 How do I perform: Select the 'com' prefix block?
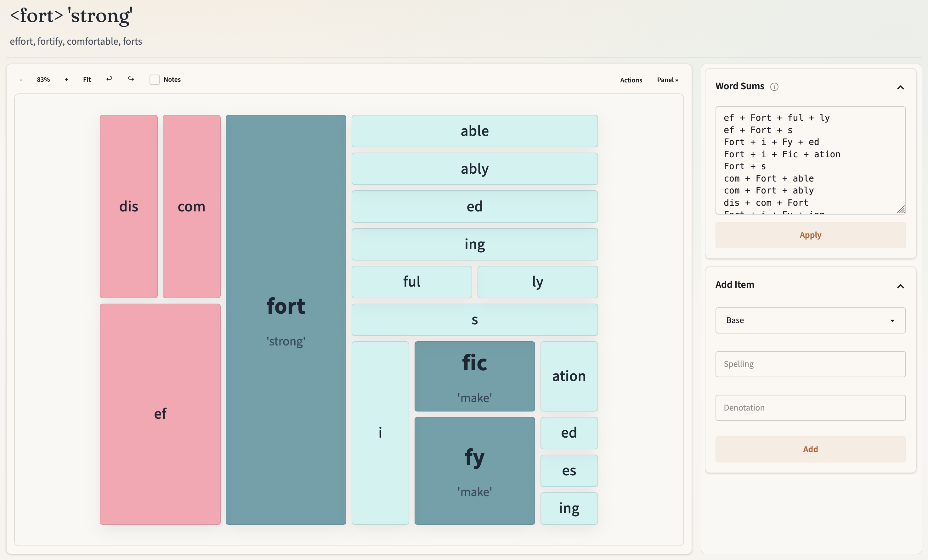click(192, 206)
